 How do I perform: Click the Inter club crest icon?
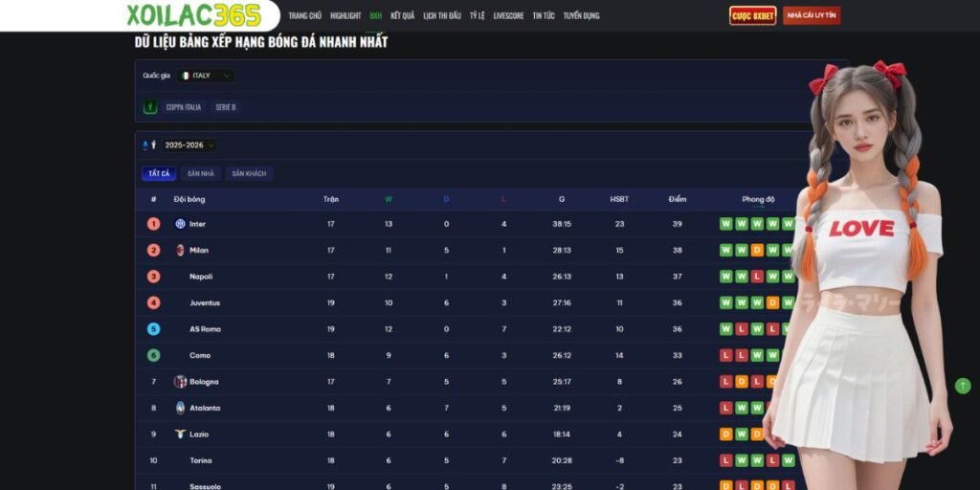click(180, 224)
